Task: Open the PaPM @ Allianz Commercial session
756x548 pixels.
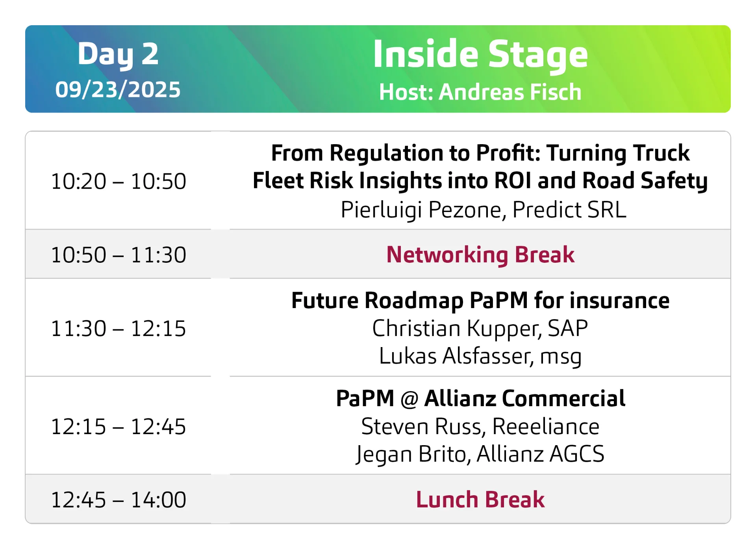Action: coord(480,398)
